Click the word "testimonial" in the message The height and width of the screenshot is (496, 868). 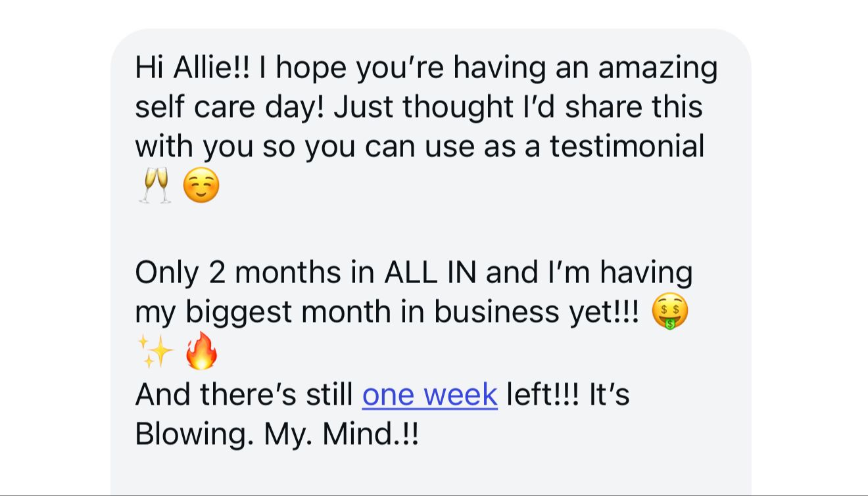coord(627,145)
